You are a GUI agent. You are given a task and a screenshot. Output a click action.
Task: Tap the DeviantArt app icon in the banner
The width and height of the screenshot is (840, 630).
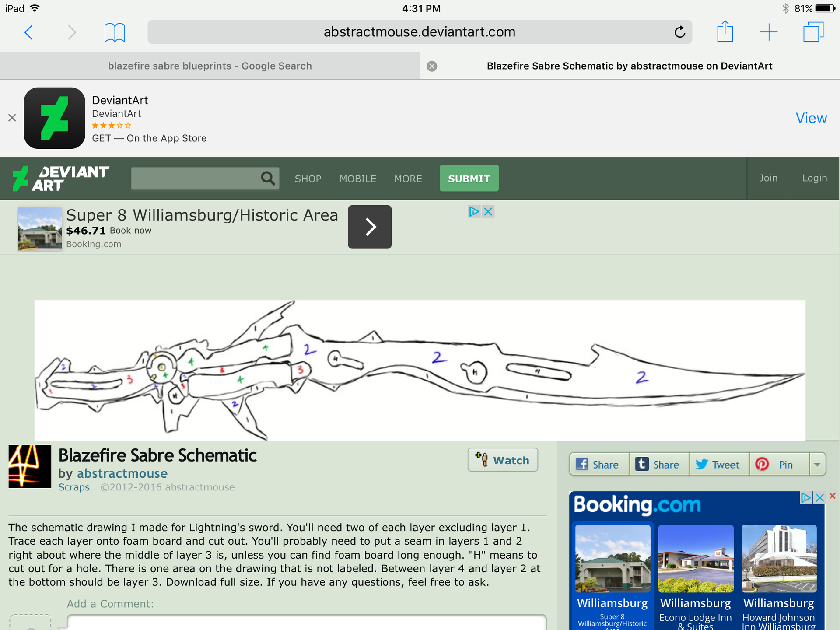[54, 118]
